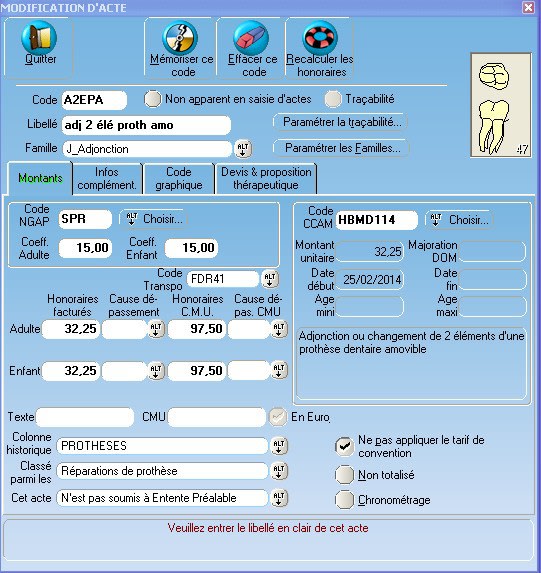The width and height of the screenshot is (541, 573).
Task: Click Coeff. Enfant field
Action: (192, 248)
